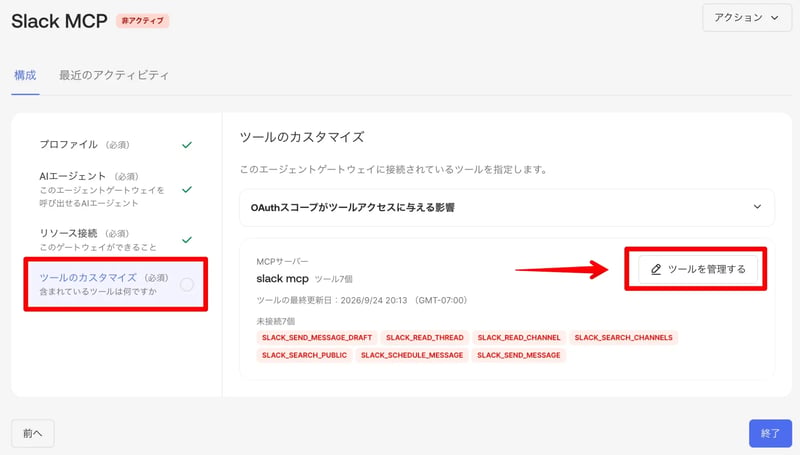Click the ツール7個 count label
Viewport: 800px width, 455px height.
(x=333, y=279)
